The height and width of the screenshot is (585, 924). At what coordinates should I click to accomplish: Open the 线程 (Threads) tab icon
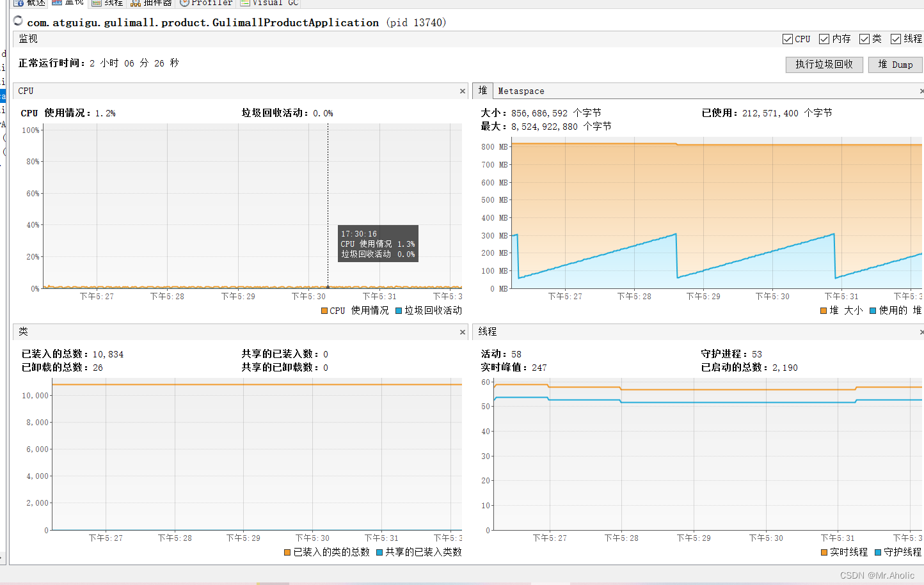coord(96,3)
